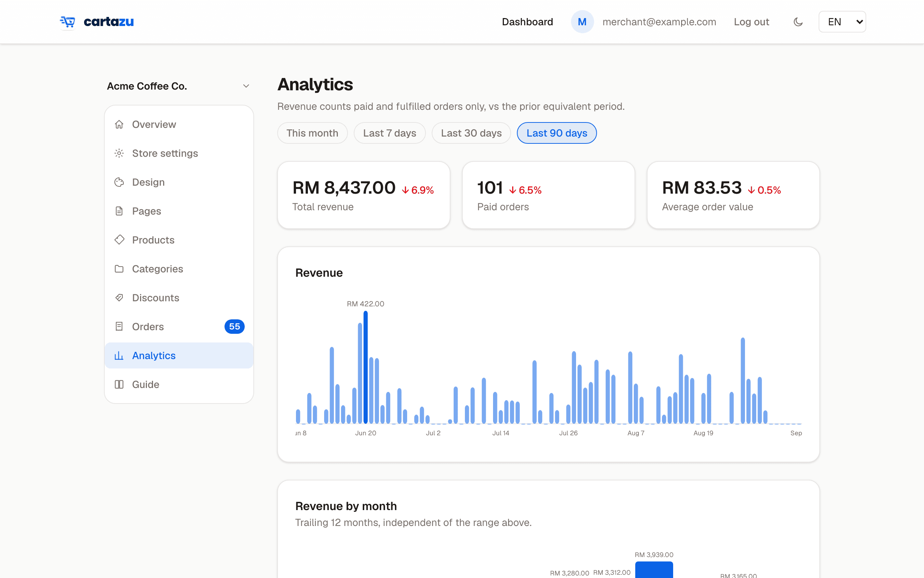Click the Revenue by month heading
The image size is (924, 578).
point(346,506)
